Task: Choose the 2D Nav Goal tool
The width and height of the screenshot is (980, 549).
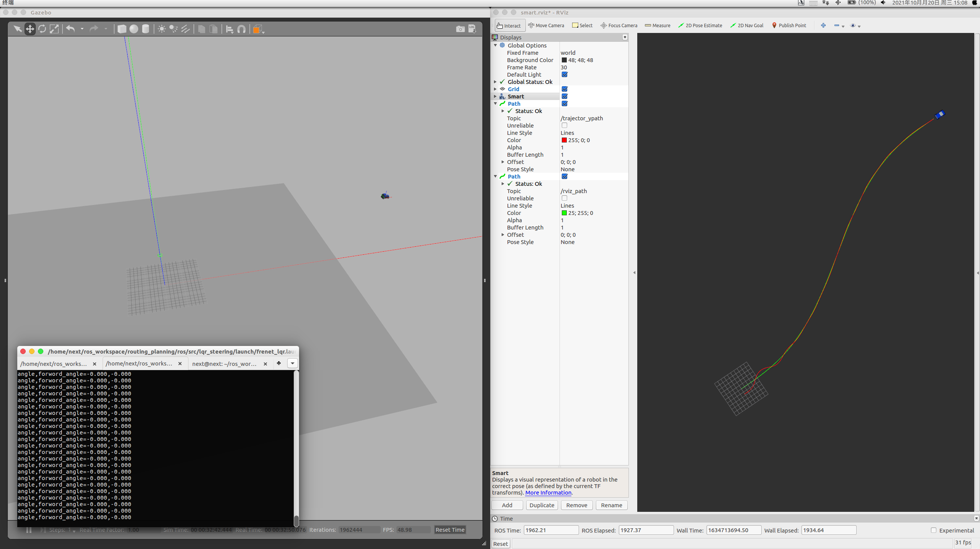Action: [746, 25]
